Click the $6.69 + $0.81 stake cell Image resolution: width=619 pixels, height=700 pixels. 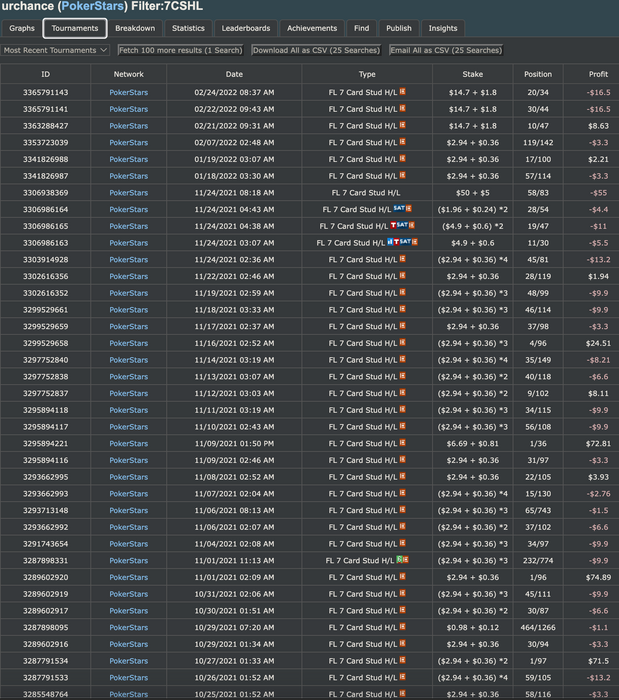click(x=473, y=443)
